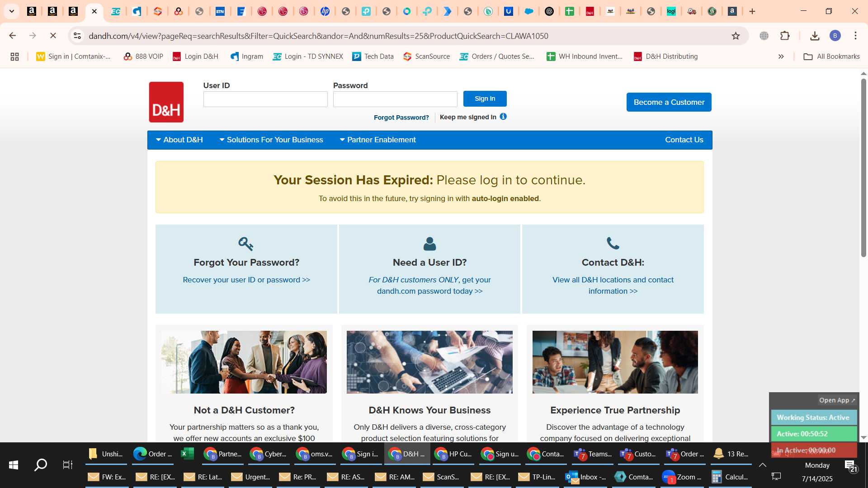View site information icon in address bar

(77, 36)
